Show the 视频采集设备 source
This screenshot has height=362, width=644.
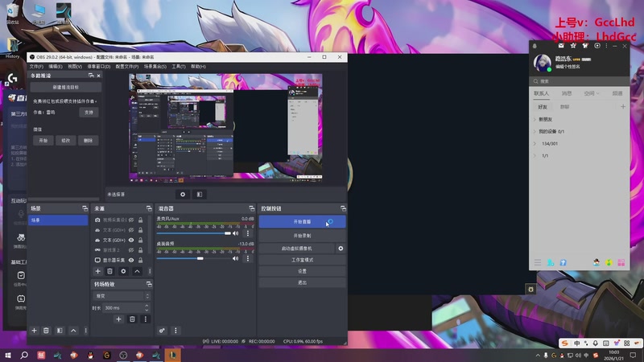pyautogui.click(x=131, y=220)
